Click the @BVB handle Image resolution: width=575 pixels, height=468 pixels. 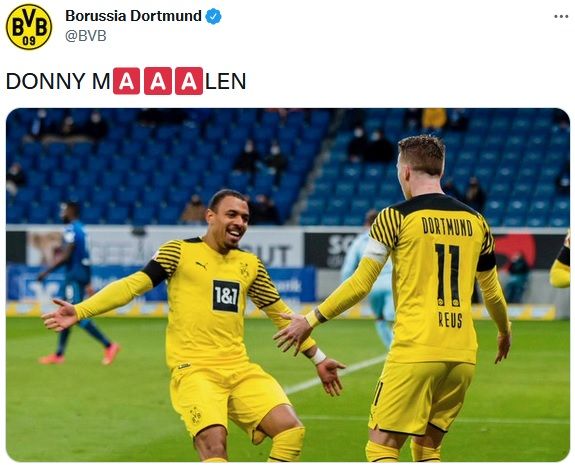point(86,36)
